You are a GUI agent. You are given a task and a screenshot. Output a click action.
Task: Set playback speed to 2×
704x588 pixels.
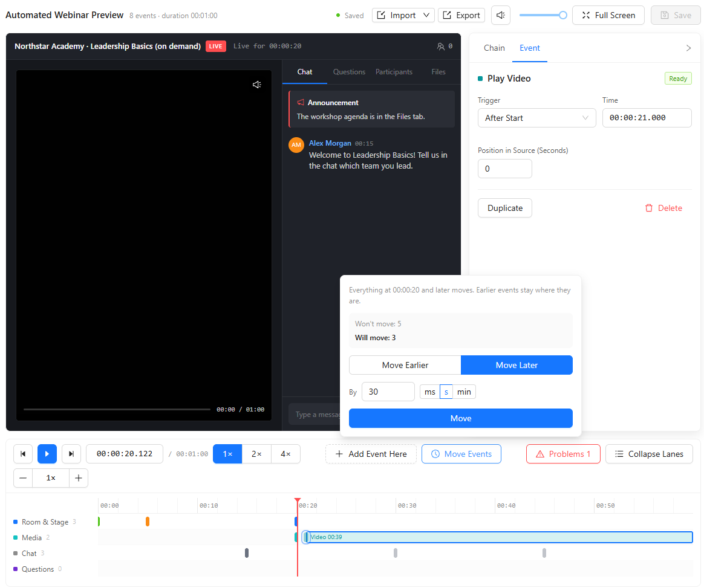(256, 454)
